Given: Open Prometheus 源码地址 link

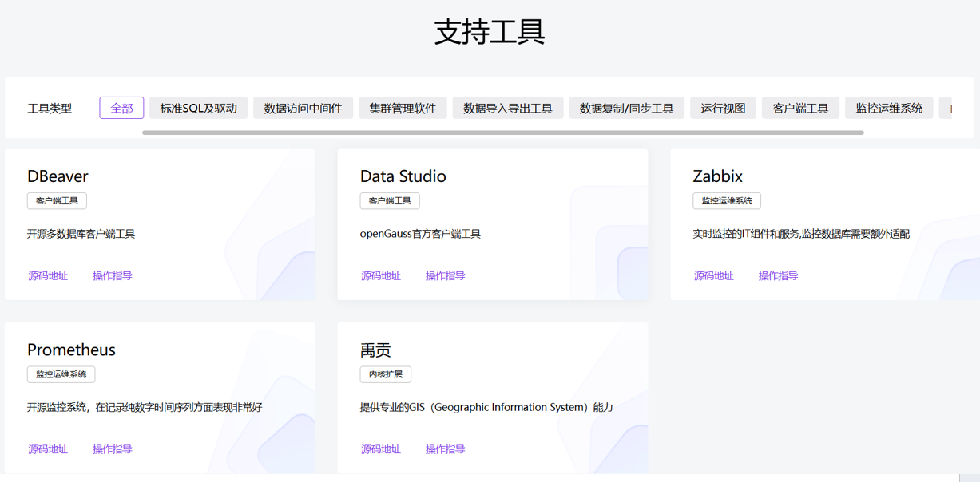Looking at the screenshot, I should coord(48,449).
